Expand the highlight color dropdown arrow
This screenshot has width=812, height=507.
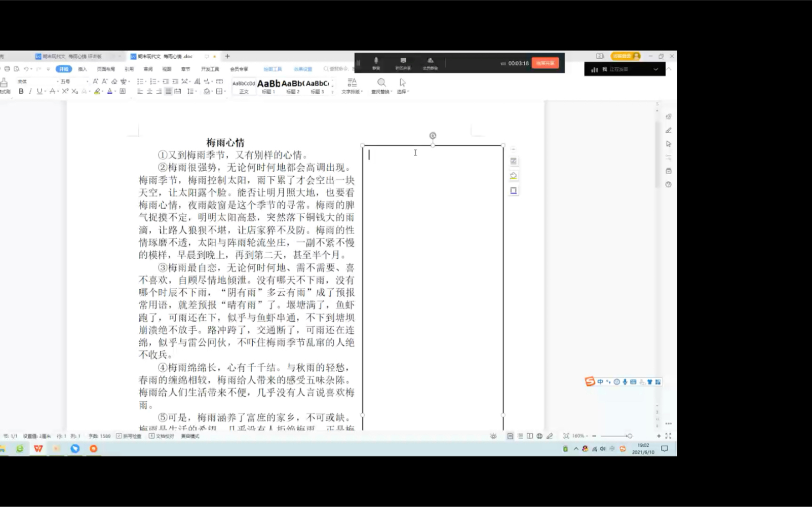pos(103,92)
